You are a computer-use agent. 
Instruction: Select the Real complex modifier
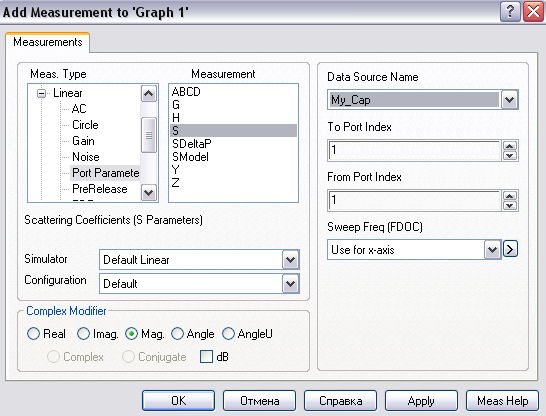click(x=33, y=333)
